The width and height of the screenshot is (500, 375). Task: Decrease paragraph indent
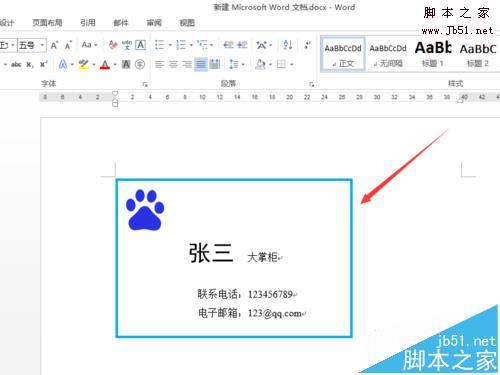coord(228,45)
